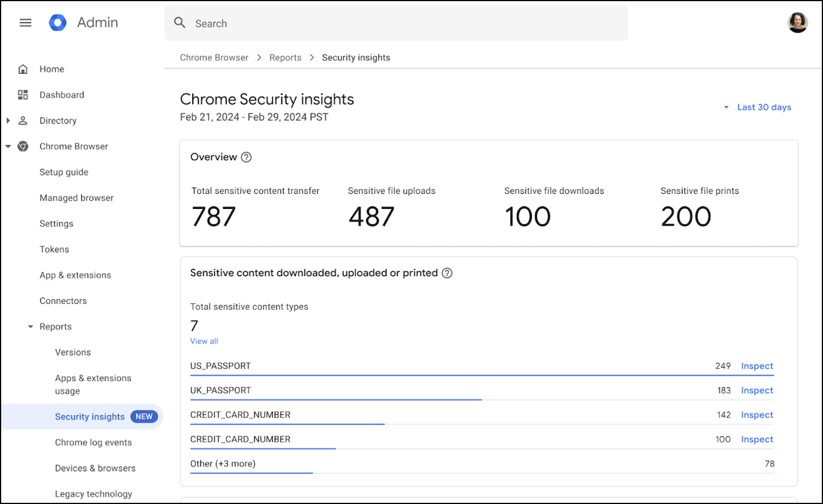823x504 pixels.
Task: Open help icon beside Sensitive content heading
Action: click(x=447, y=273)
